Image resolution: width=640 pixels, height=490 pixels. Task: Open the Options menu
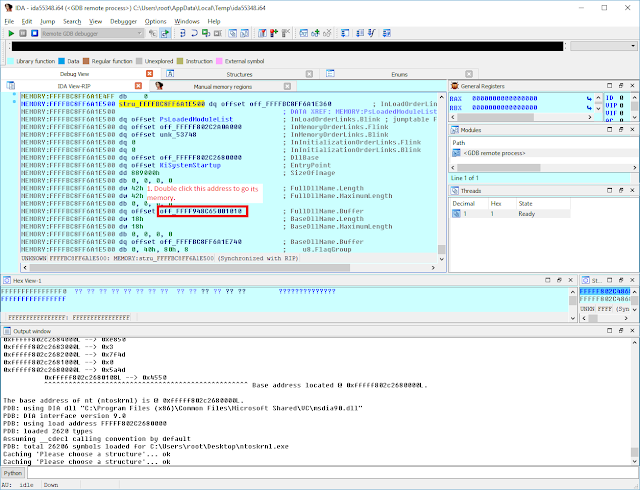[156, 21]
